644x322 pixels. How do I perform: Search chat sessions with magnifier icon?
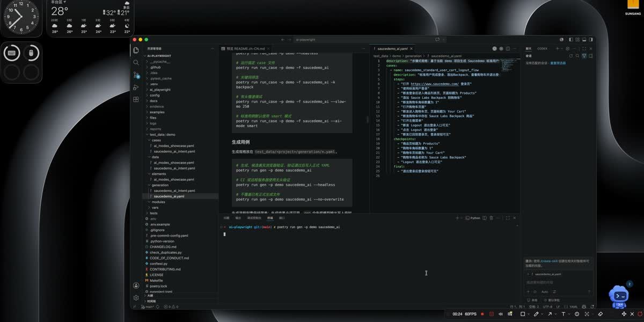point(577,56)
